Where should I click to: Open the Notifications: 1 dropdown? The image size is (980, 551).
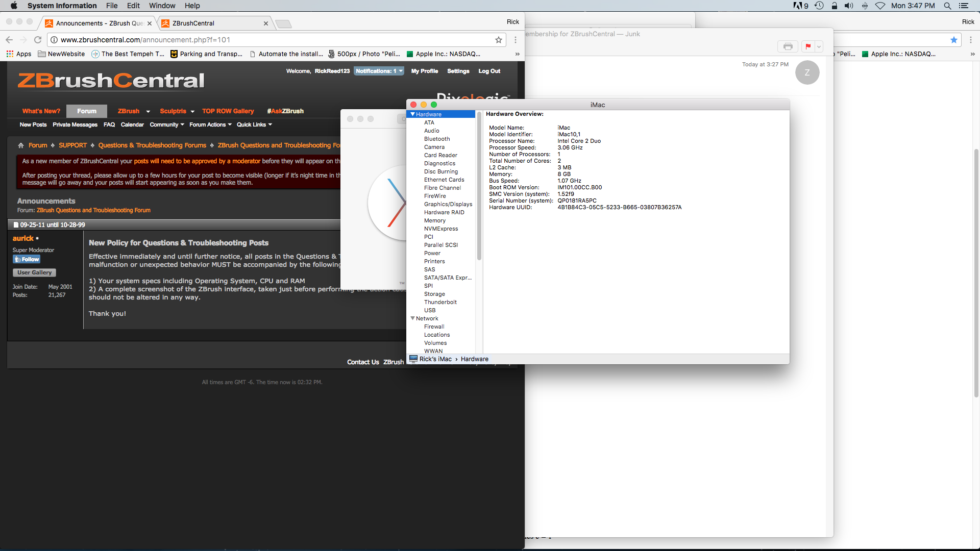tap(379, 71)
